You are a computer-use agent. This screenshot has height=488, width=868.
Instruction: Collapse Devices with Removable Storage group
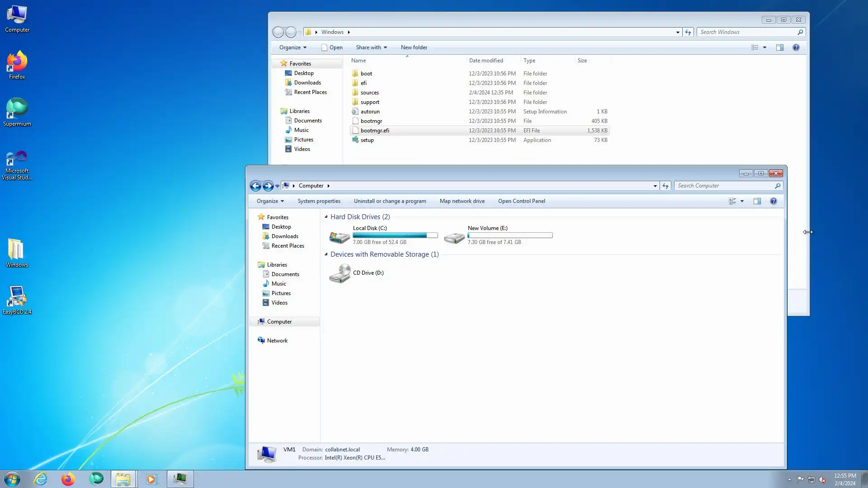point(326,254)
